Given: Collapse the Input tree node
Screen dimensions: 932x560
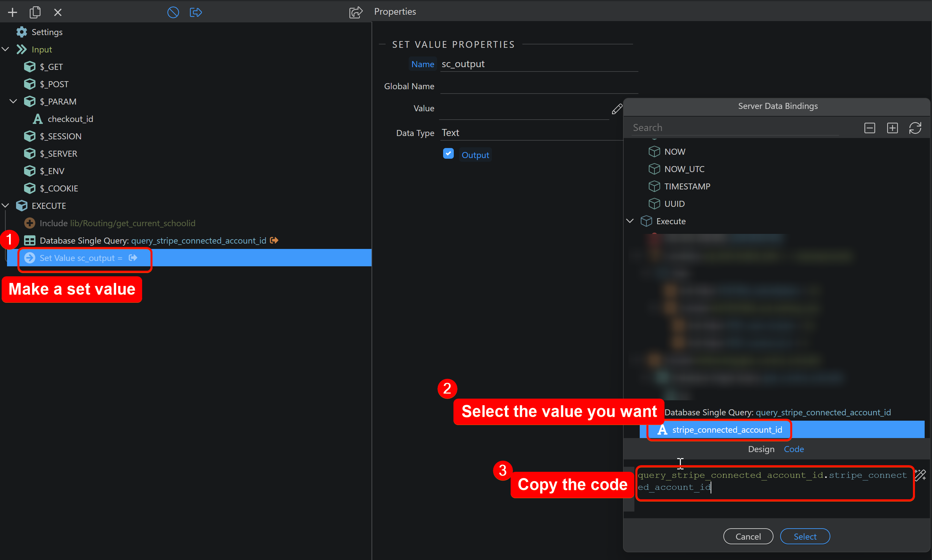Looking at the screenshot, I should 6,49.
